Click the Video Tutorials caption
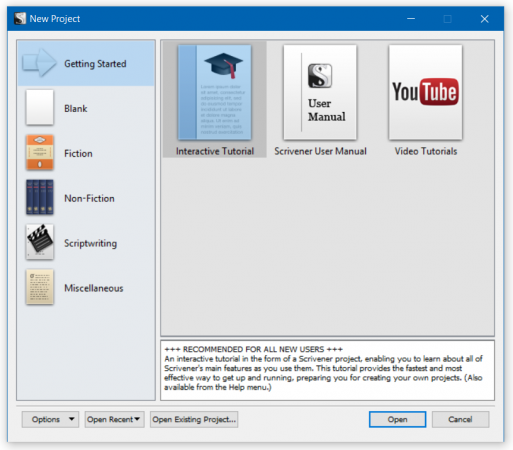This screenshot has width=513, height=450. tap(426, 151)
